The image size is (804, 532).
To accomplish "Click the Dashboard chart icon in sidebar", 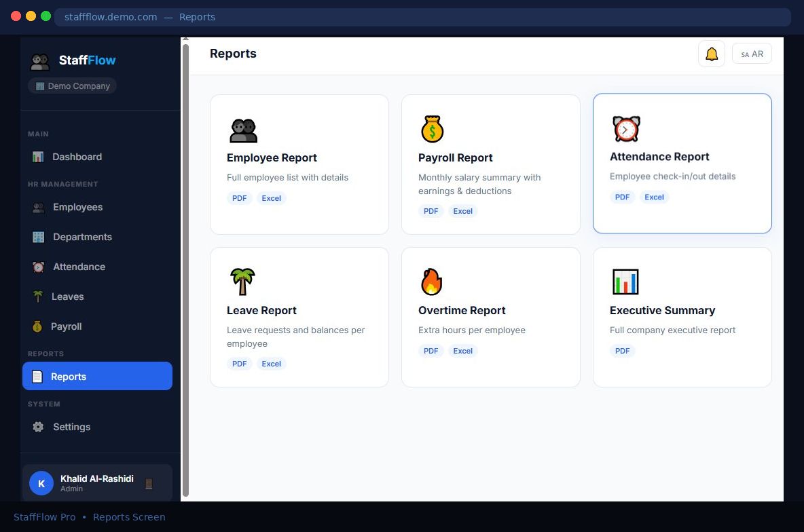I will click(x=38, y=157).
